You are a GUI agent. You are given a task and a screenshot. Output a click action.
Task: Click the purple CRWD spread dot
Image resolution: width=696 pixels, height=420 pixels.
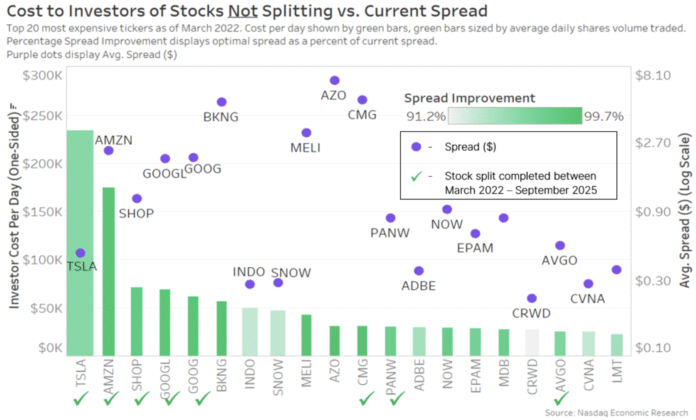coord(532,298)
